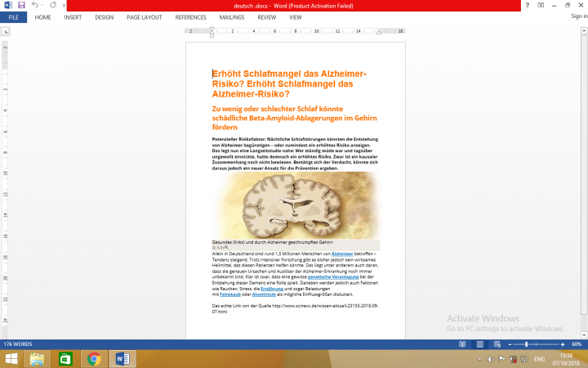
Task: Click the right indent marker on ruler
Action: click(x=379, y=33)
